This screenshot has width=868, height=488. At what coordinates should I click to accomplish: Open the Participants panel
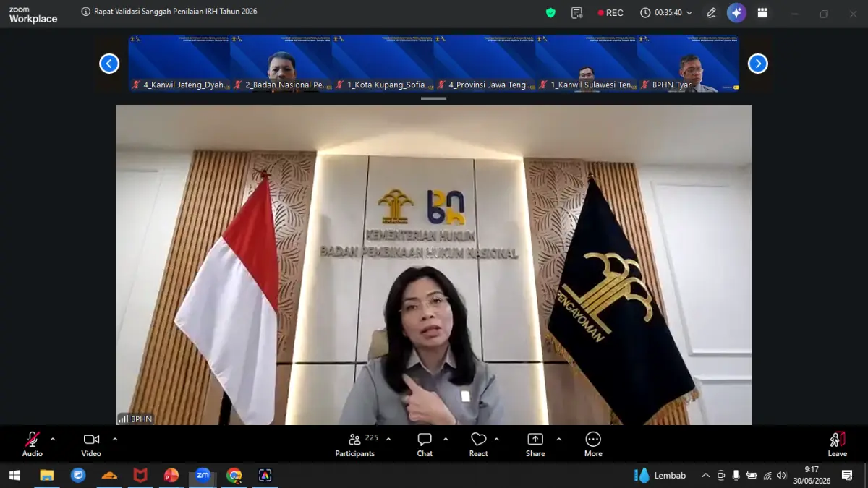(355, 444)
